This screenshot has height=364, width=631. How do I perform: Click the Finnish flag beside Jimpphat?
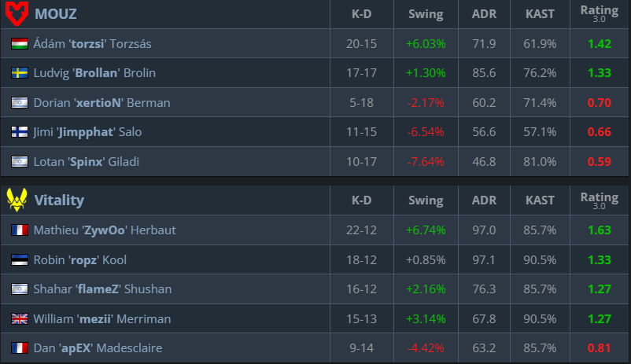click(20, 132)
